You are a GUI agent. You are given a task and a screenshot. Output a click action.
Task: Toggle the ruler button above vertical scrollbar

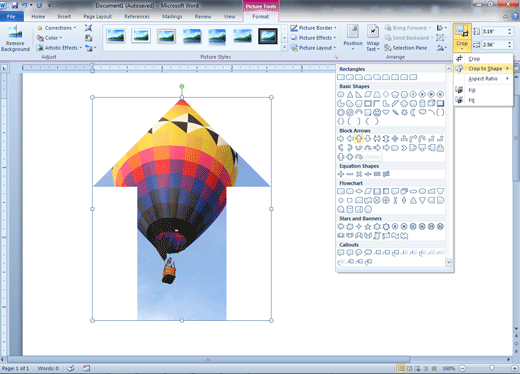pyautogui.click(x=516, y=68)
